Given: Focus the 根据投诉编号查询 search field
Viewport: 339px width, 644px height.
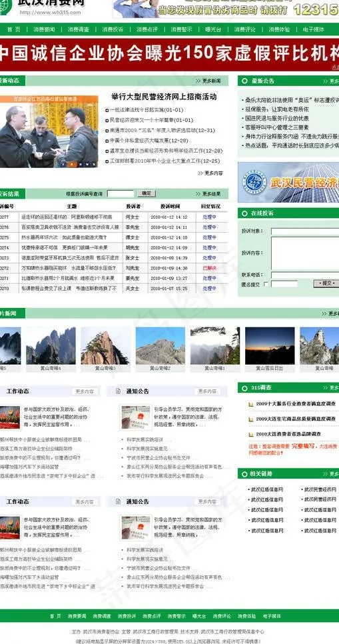Looking at the screenshot, I should pyautogui.click(x=121, y=193).
